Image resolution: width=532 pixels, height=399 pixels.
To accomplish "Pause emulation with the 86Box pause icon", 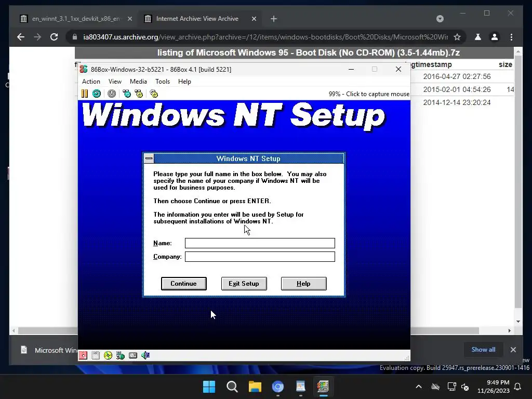I will click(x=85, y=94).
